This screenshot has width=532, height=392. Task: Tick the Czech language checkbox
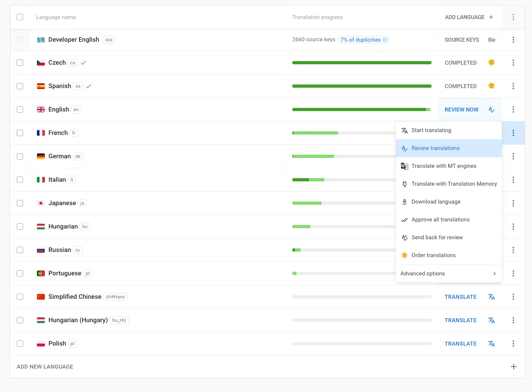[x=20, y=63]
